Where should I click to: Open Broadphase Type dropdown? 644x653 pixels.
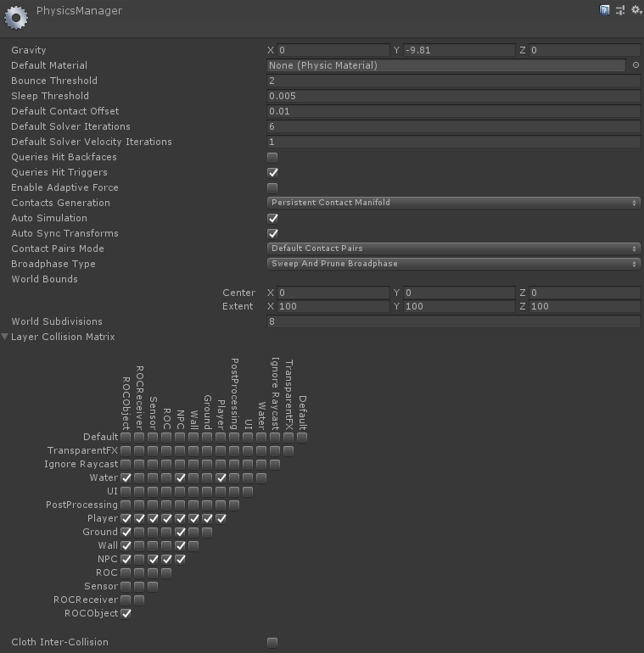pyautogui.click(x=453, y=264)
